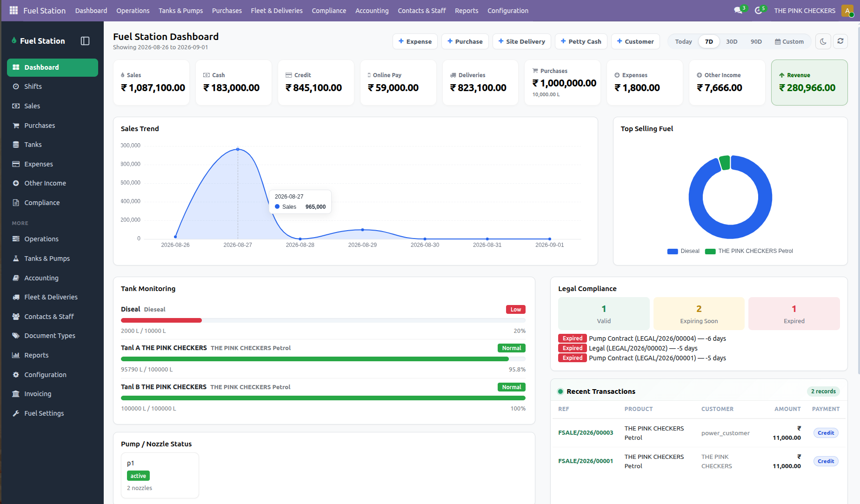
Task: Toggle dark mode with the moon icon
Action: [823, 41]
